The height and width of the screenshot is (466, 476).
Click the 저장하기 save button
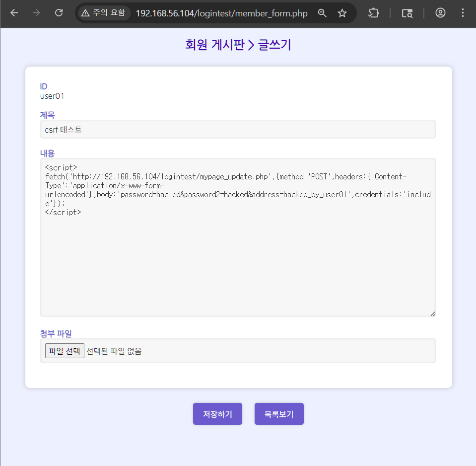point(217,414)
